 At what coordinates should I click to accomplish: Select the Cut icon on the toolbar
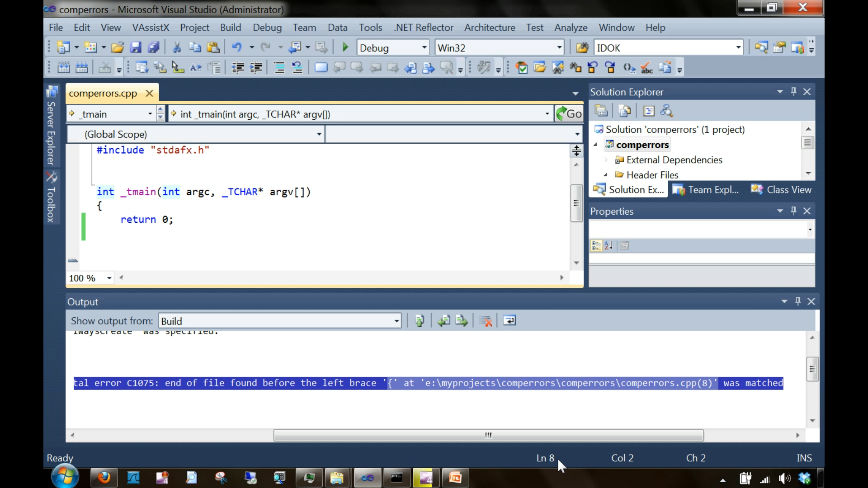point(177,47)
